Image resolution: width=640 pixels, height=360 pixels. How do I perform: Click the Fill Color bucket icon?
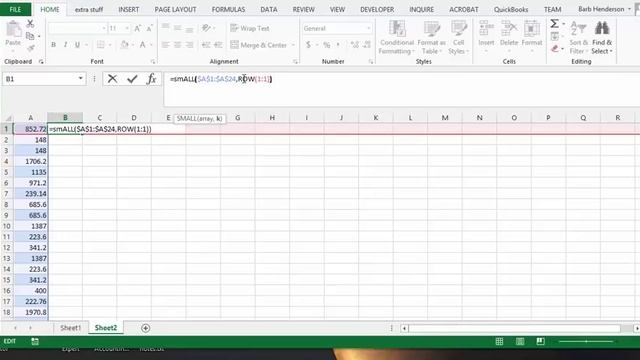coord(124,45)
